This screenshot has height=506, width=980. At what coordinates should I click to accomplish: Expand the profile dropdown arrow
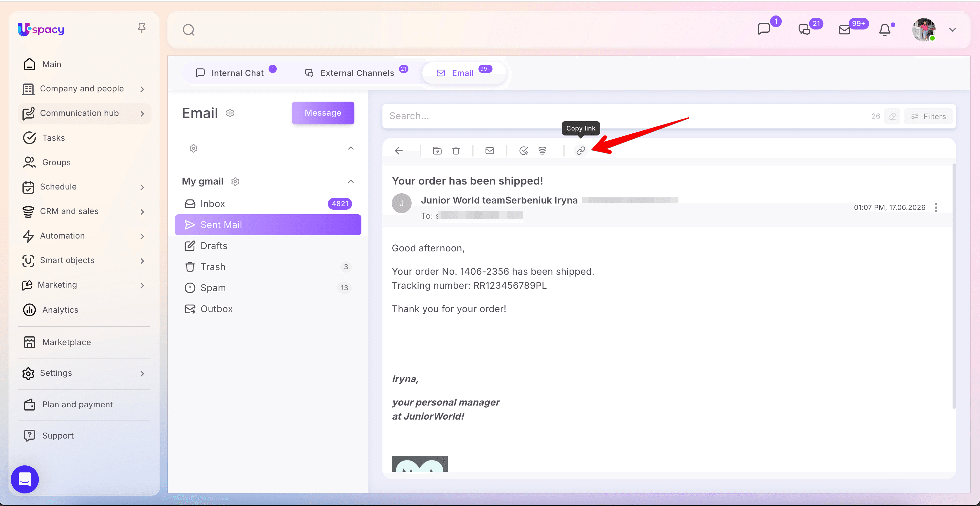pyautogui.click(x=953, y=30)
